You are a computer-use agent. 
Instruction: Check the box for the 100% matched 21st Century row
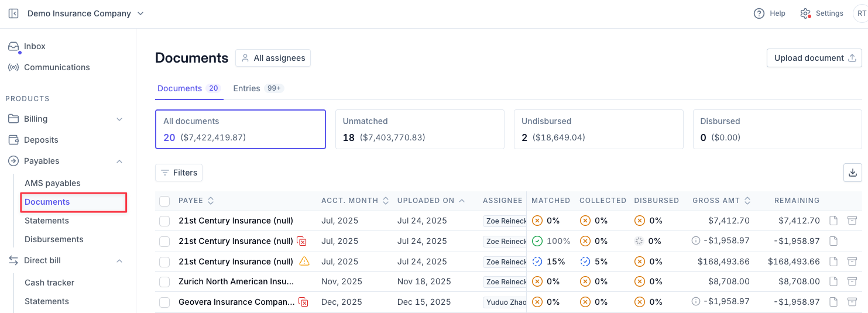(164, 241)
